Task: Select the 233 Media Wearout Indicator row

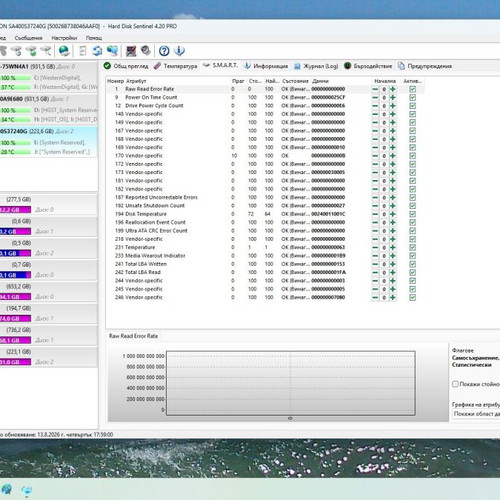Action: coord(265,256)
